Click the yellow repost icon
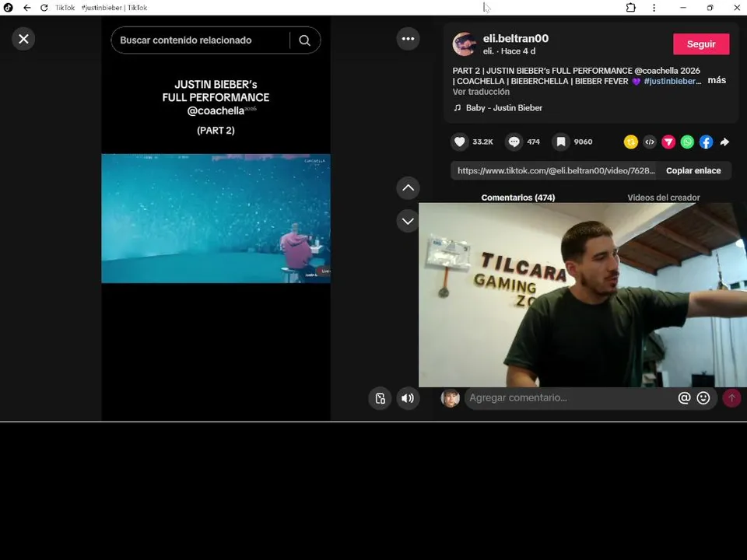The height and width of the screenshot is (560, 747). pos(631,142)
